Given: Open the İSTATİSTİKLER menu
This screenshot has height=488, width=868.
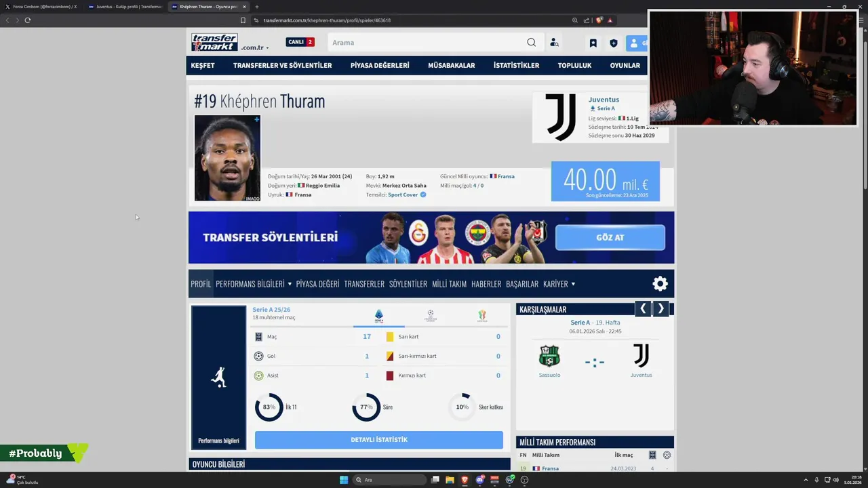Looking at the screenshot, I should click(516, 66).
